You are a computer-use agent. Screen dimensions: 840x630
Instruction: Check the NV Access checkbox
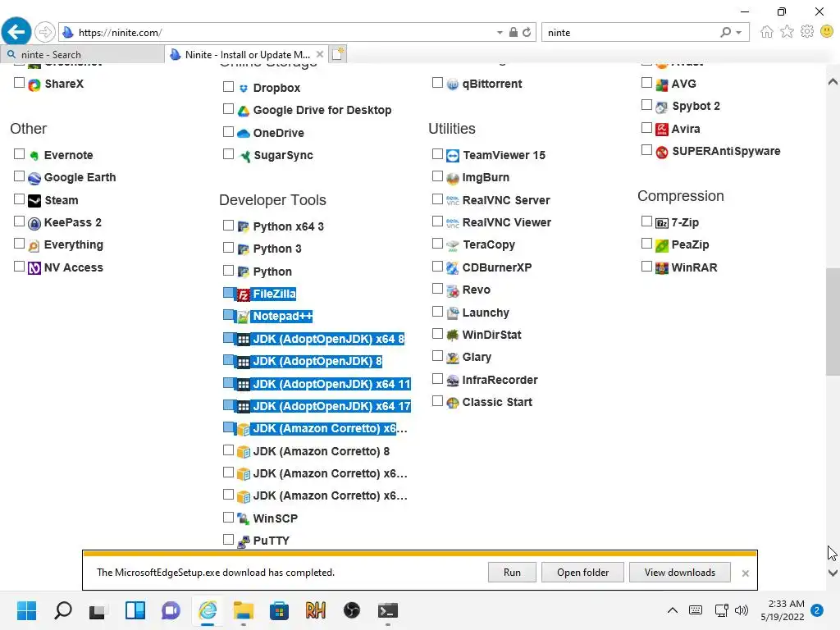[20, 267]
